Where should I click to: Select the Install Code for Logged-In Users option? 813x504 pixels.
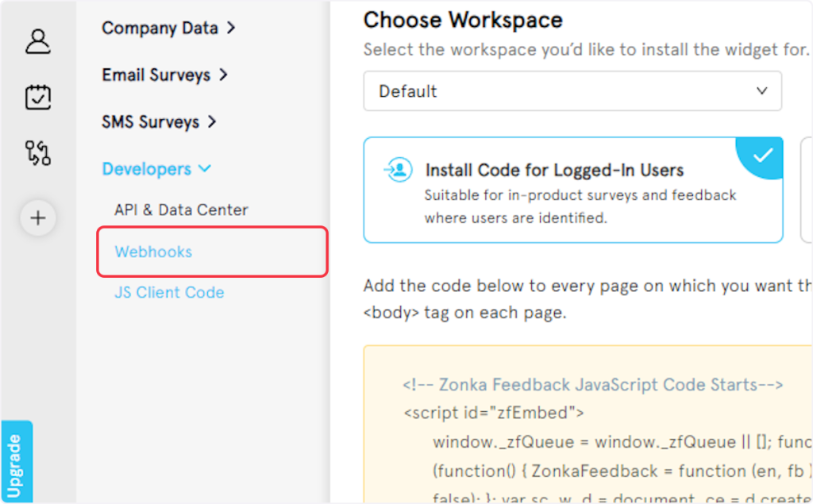[x=572, y=190]
